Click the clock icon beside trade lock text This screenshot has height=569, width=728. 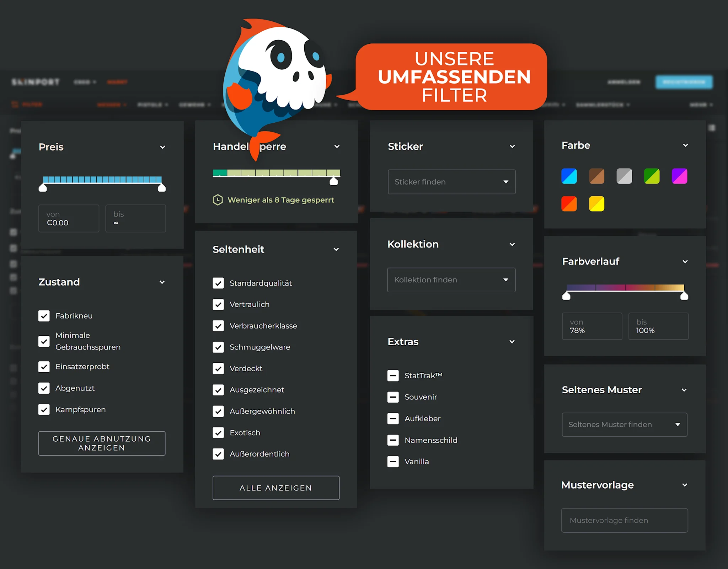(218, 200)
